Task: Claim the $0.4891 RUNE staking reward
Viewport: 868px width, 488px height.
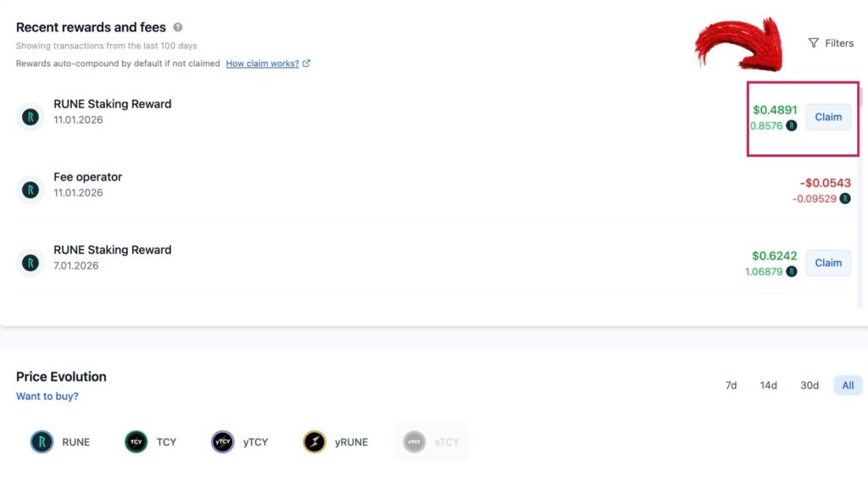Action: coord(828,117)
